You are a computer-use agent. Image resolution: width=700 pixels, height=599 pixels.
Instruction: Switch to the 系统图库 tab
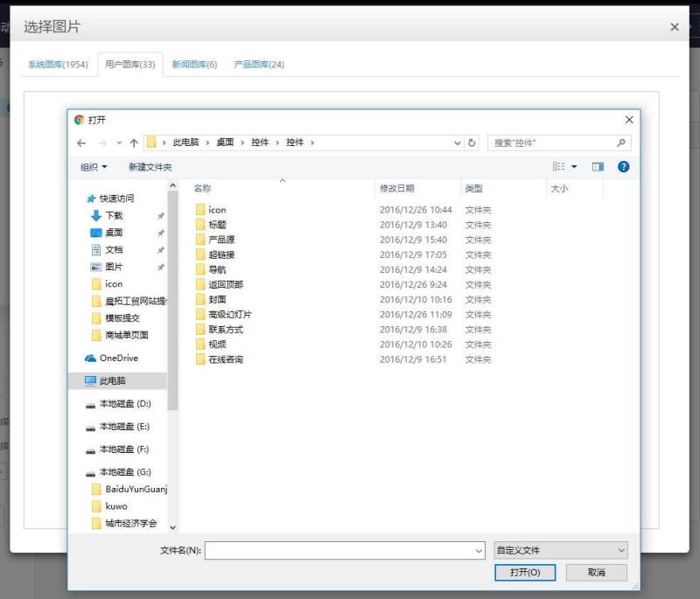click(x=58, y=65)
